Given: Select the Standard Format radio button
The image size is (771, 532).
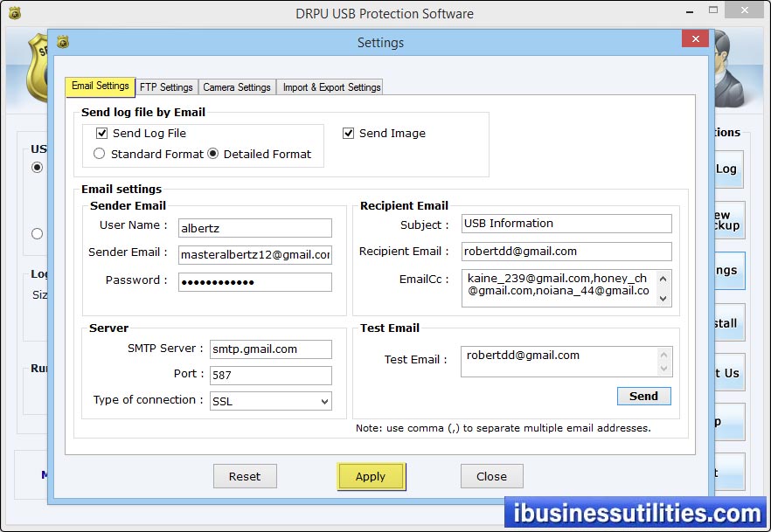Looking at the screenshot, I should click(100, 154).
